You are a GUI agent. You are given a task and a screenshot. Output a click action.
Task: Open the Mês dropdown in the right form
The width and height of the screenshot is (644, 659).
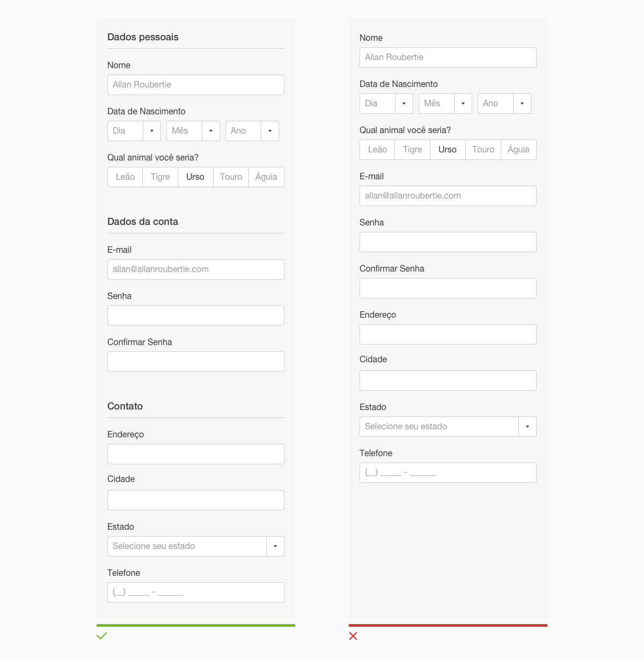(445, 104)
